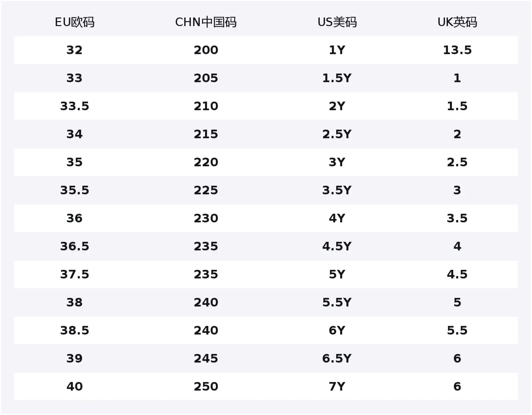532x415 pixels.
Task: Click US size 3Y cell
Action: point(337,162)
